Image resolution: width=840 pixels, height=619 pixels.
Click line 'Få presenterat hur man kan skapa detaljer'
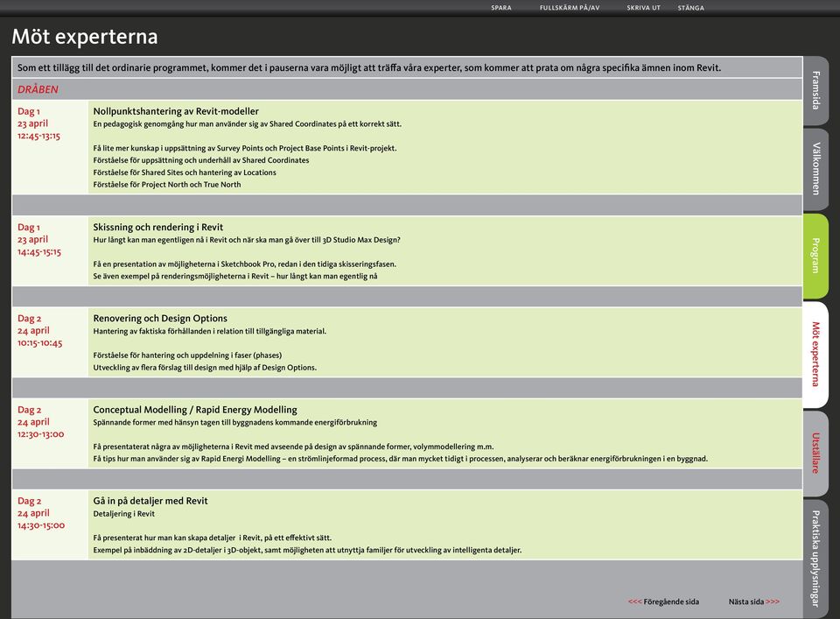click(x=212, y=538)
